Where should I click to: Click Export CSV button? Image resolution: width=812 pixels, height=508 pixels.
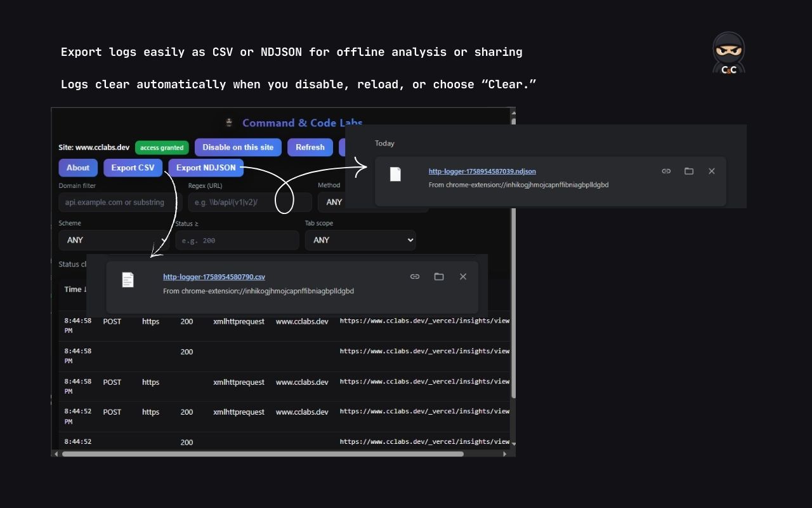click(x=133, y=168)
